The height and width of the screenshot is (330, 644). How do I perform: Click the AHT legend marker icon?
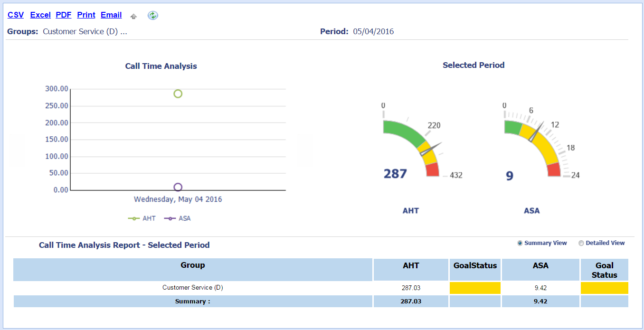coord(134,218)
